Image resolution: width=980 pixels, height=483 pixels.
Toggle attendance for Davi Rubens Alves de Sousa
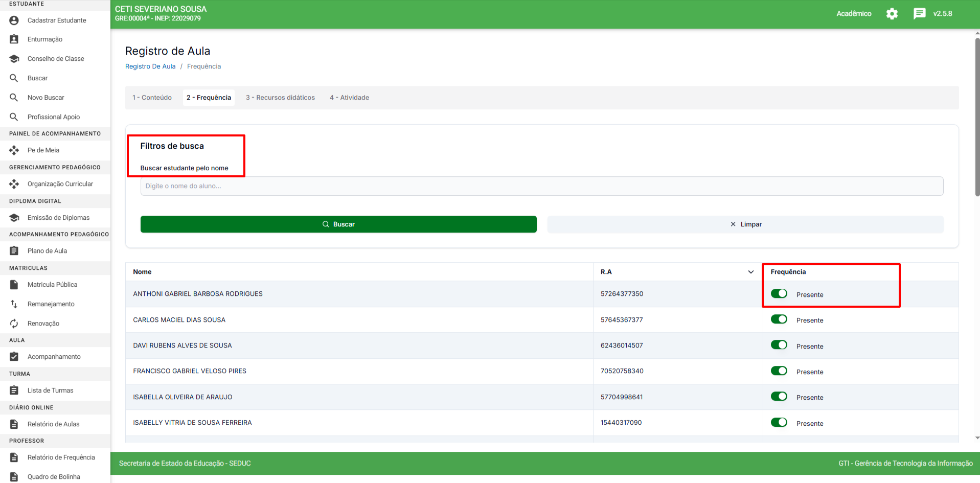(779, 345)
